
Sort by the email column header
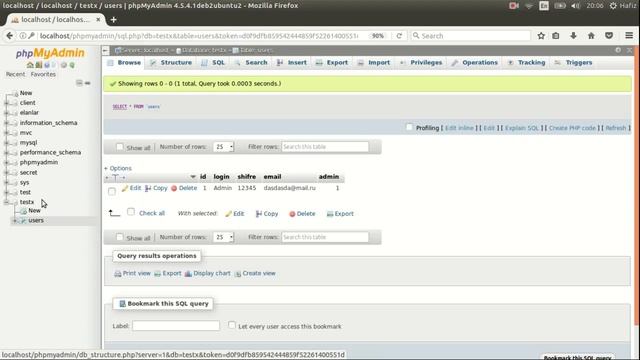point(272,177)
